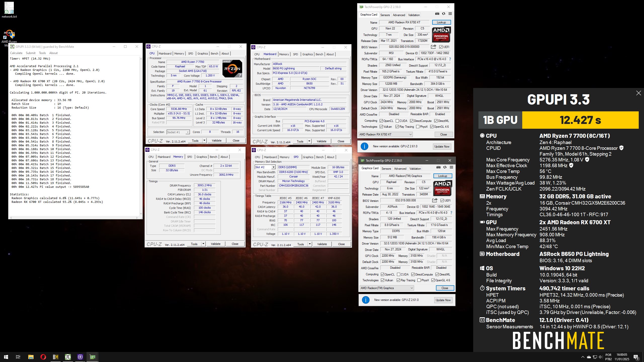644x362 pixels.
Task: Click the Name field AMD Ryzen 7 7700 in CPU-Z
Action: click(x=193, y=62)
